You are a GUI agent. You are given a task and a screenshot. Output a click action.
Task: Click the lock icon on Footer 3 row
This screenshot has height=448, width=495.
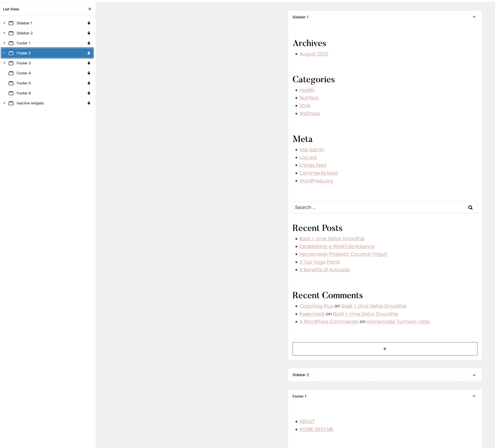[89, 63]
